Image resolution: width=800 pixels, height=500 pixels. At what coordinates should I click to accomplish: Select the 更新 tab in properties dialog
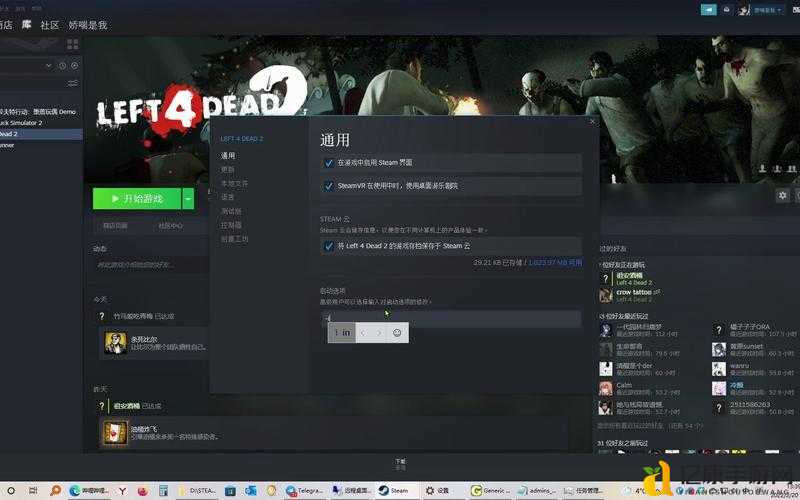[228, 169]
